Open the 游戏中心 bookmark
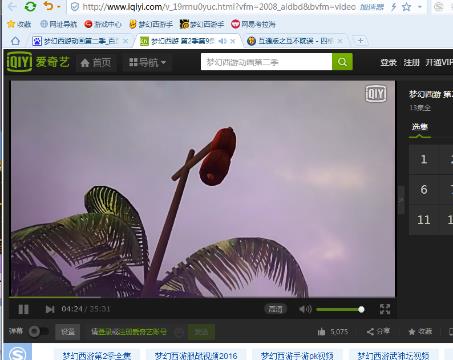The width and height of the screenshot is (453, 360). tap(103, 24)
